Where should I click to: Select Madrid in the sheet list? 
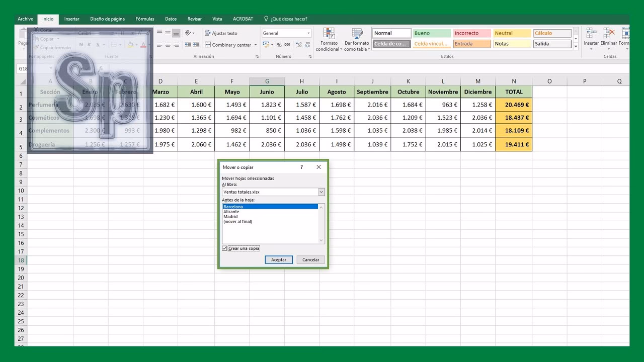[231, 217]
